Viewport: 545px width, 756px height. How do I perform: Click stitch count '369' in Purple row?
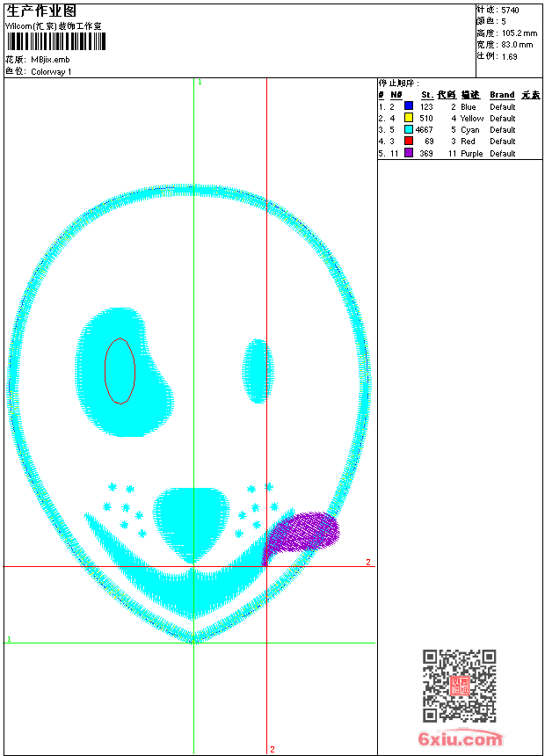426,153
